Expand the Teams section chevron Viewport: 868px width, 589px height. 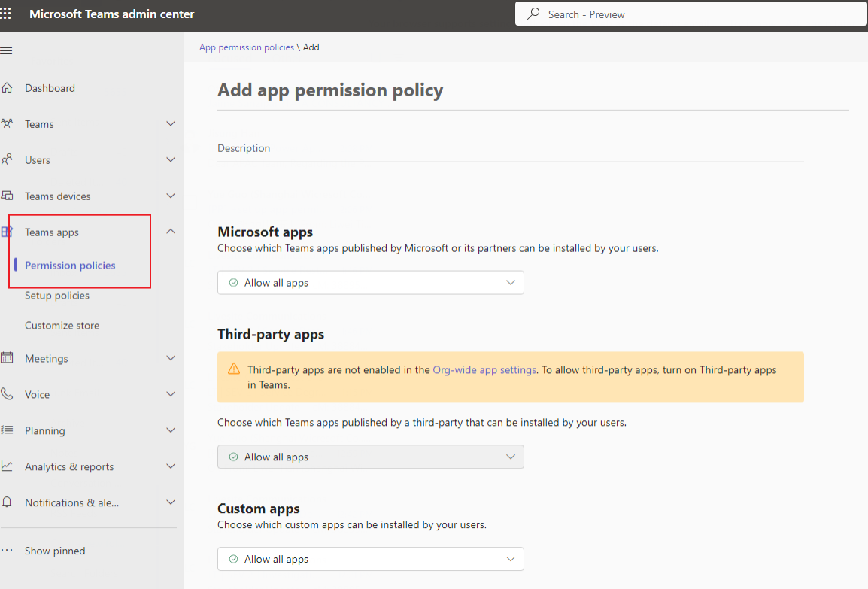(171, 123)
